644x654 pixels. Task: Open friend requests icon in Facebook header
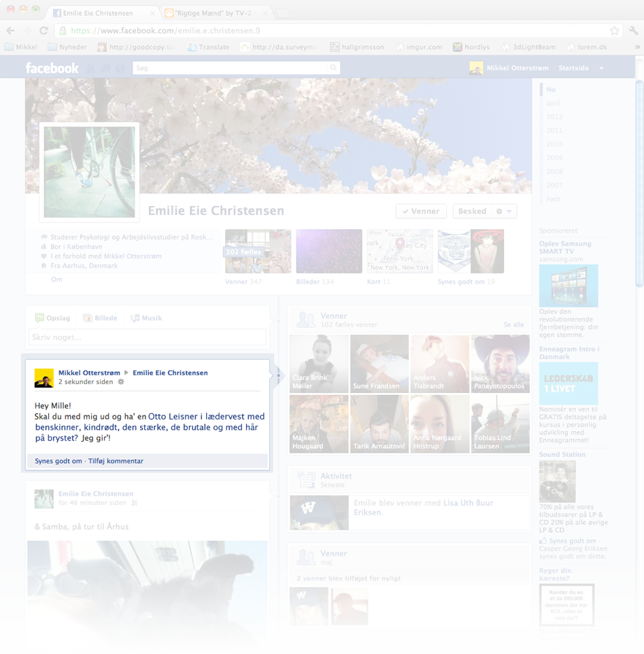pyautogui.click(x=90, y=69)
